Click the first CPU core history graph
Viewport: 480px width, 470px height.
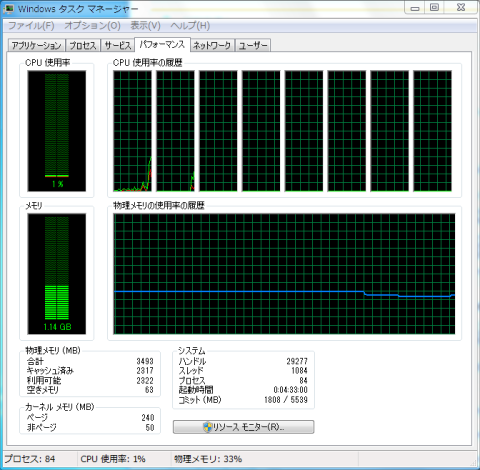coord(132,131)
